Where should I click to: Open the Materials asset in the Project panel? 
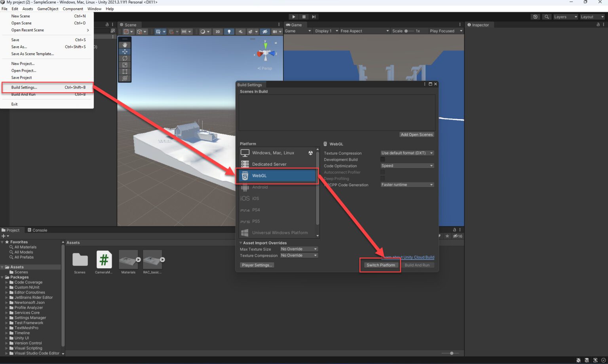pos(128,259)
